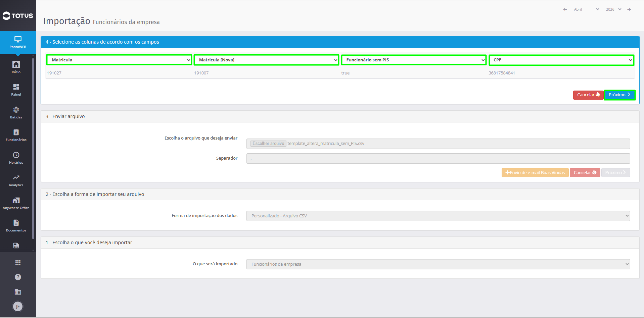Click file name template_altera_matricula_sem_PIS.csv
Viewport: 644px width, 318px height.
click(x=326, y=144)
